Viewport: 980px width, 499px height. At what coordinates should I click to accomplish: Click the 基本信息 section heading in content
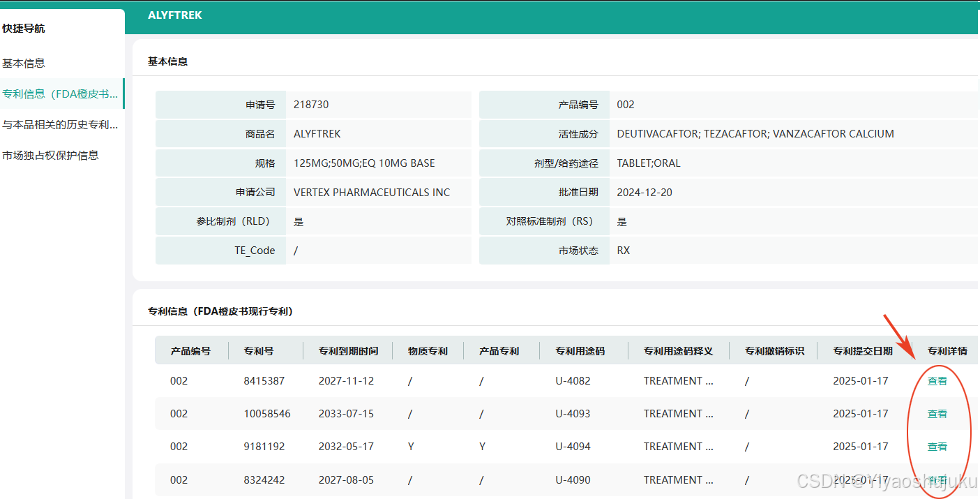click(167, 61)
